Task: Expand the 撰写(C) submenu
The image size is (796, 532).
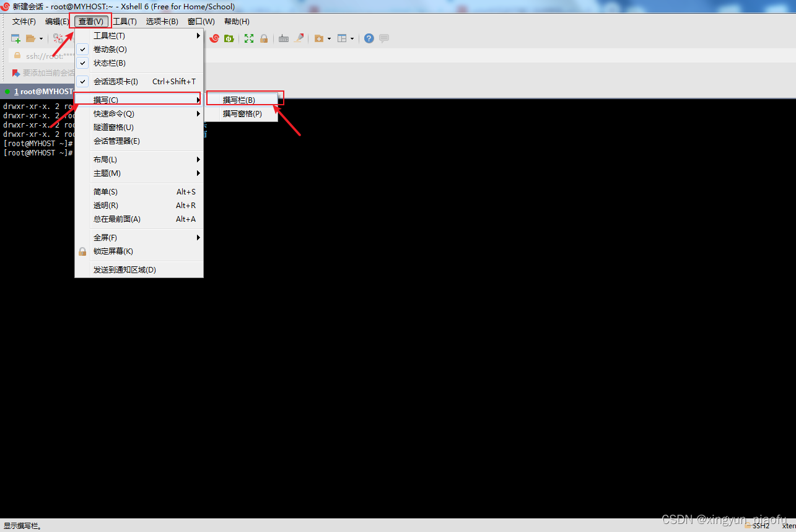Action: click(x=139, y=100)
